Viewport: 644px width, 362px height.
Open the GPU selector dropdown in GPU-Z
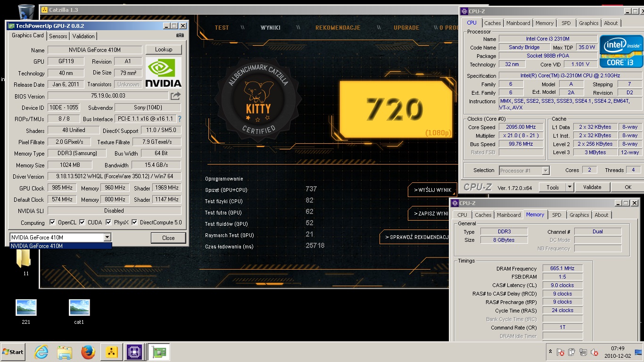click(x=107, y=237)
